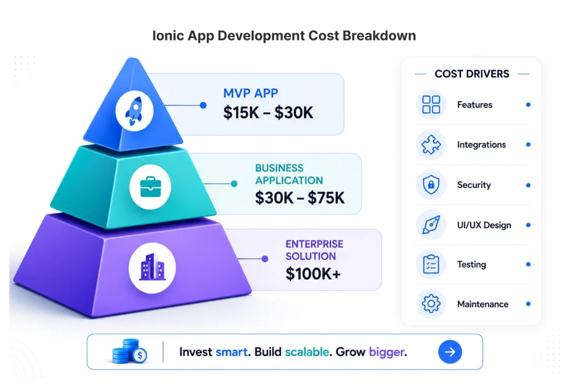Image resolution: width=569 pixels, height=392 pixels.
Task: Click the "BUSINESS APPLICATION" heading
Action: pos(289,174)
